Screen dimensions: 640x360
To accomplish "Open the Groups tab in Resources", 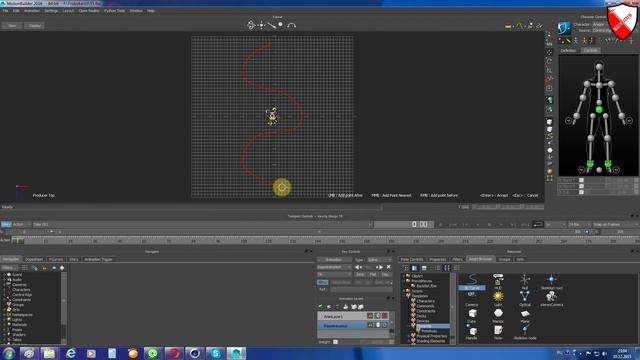I will pyautogui.click(x=504, y=260).
